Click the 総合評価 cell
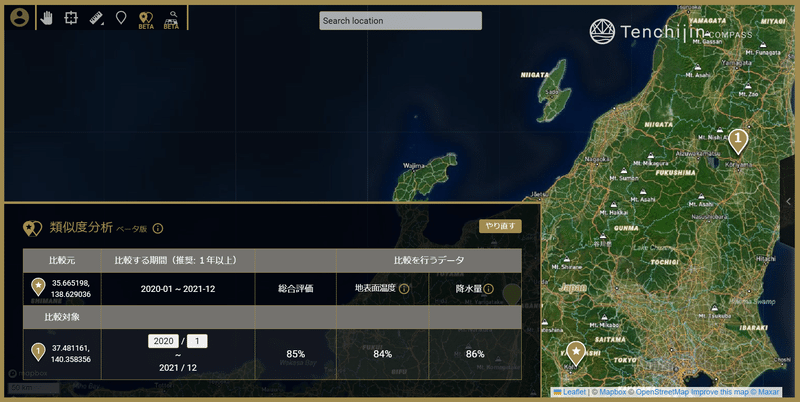 click(x=295, y=289)
